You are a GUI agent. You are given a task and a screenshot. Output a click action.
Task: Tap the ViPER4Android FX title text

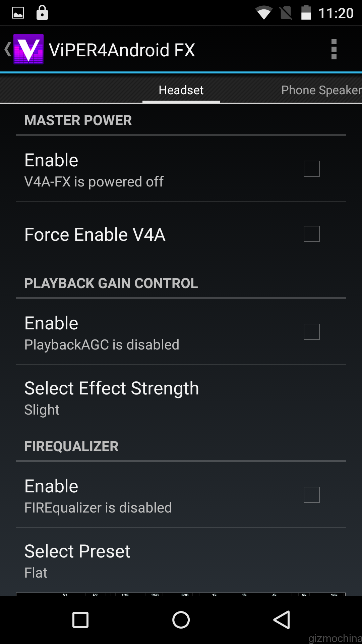coord(122,50)
